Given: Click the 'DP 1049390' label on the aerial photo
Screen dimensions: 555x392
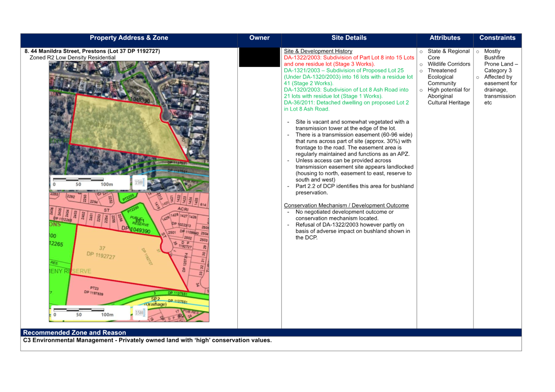Looking at the screenshot, I should click(x=135, y=99).
